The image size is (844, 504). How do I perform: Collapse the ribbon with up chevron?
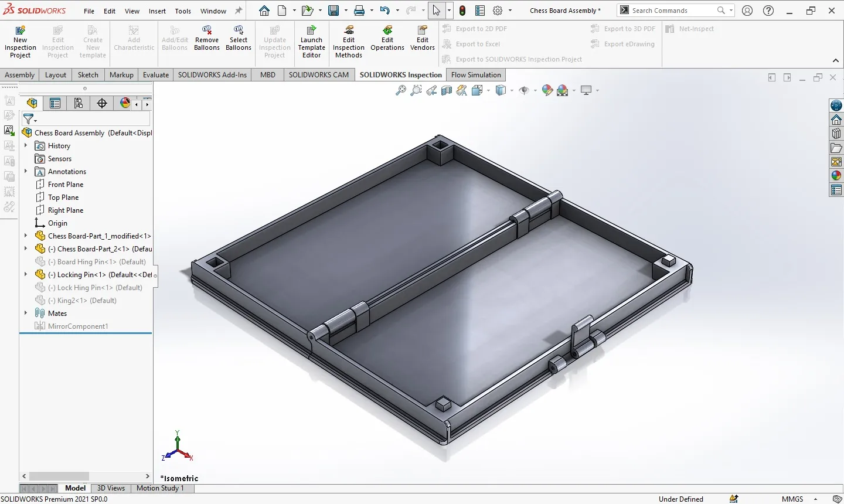click(836, 60)
